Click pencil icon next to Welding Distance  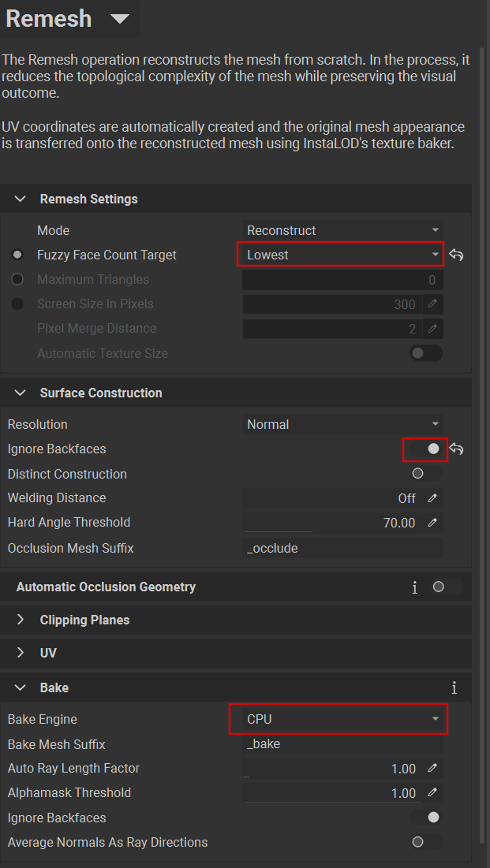(432, 498)
